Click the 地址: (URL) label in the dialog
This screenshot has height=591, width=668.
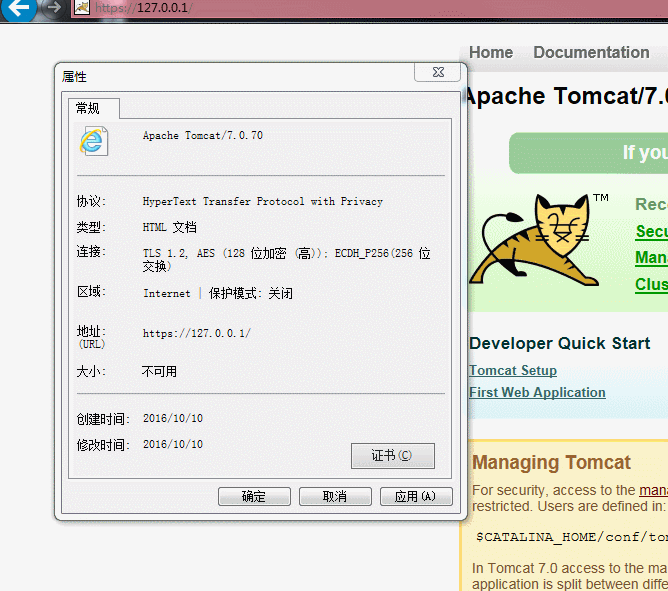point(91,337)
